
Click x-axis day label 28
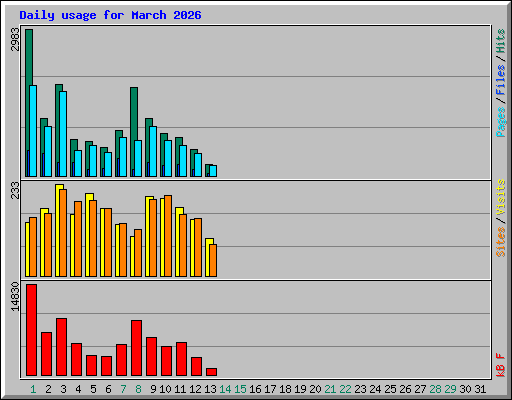point(435,389)
